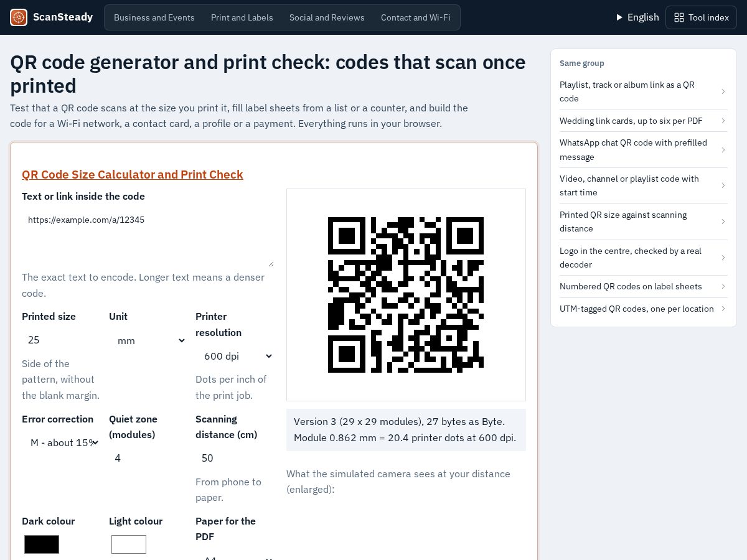The image size is (747, 560).
Task: Click chevron beside Wedding link cards
Action: point(723,121)
